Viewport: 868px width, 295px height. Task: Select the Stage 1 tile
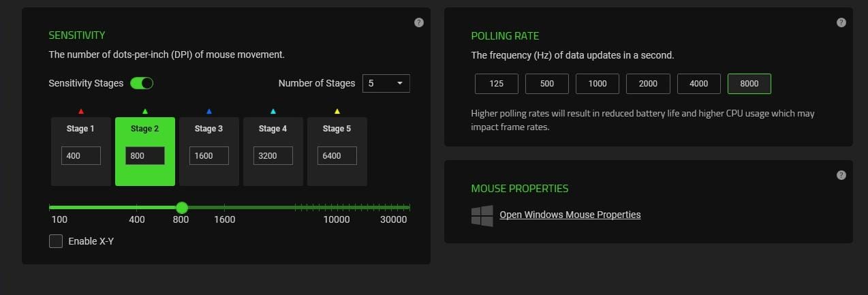coord(81,129)
